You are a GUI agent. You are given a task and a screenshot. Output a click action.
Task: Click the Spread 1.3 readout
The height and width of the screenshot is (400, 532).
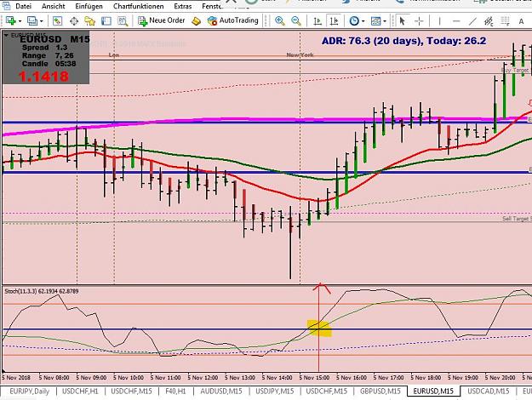[44, 48]
